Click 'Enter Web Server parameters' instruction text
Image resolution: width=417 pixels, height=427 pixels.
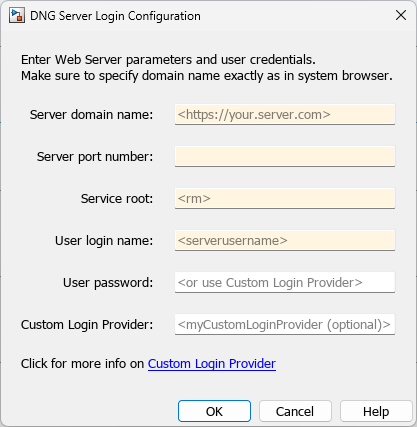168,60
